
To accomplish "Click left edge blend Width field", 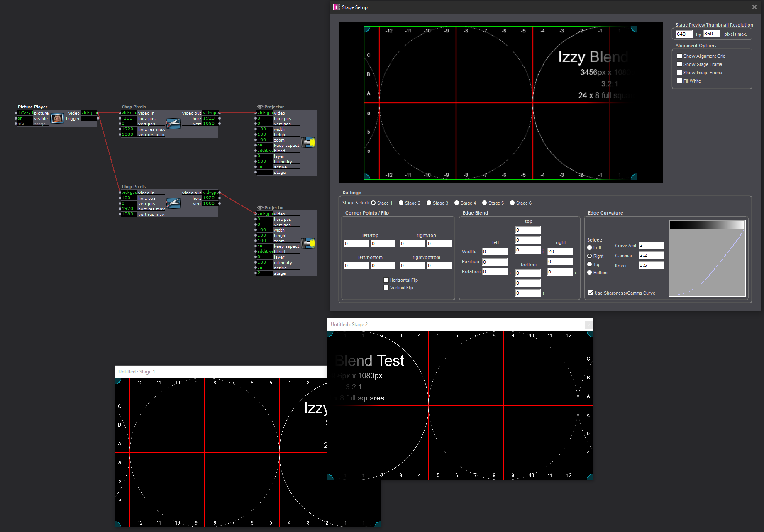I will click(495, 251).
